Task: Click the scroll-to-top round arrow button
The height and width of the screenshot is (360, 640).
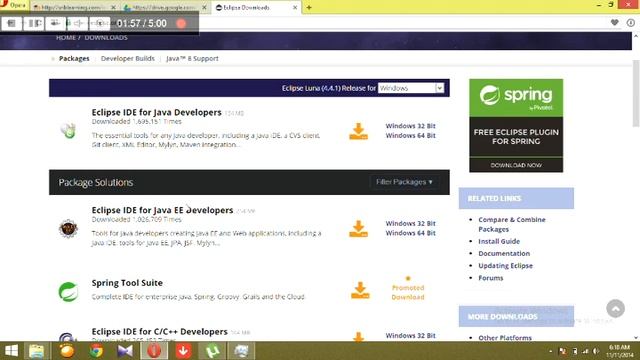Action: tap(615, 308)
